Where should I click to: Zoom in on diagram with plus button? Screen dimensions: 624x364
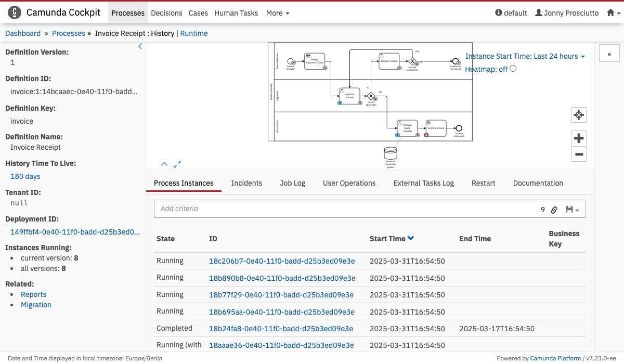[579, 138]
